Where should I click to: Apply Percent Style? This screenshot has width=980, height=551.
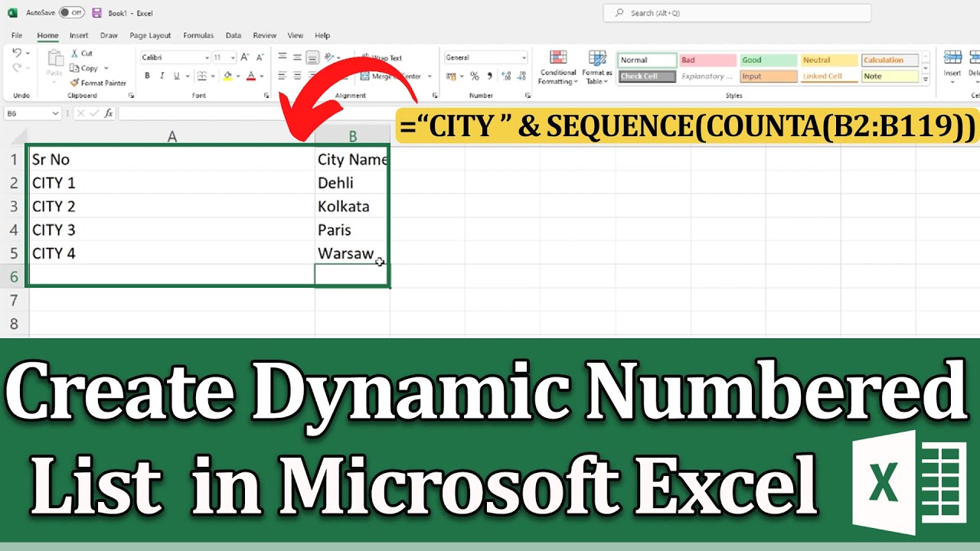tap(475, 76)
